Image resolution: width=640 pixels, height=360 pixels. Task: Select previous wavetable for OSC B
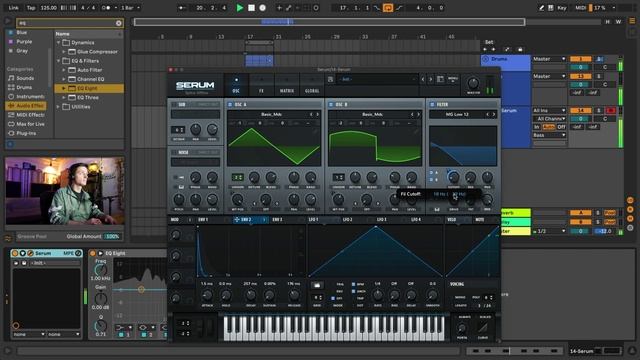point(412,115)
